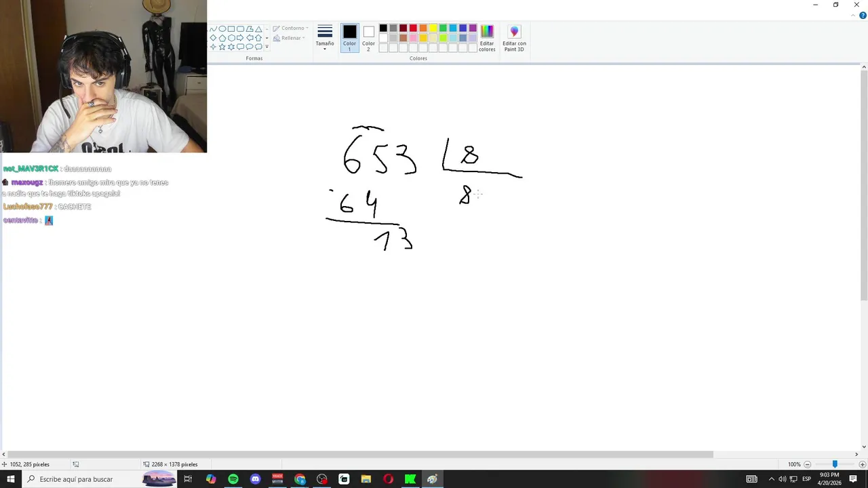Open the volume control in system tray

(x=783, y=479)
